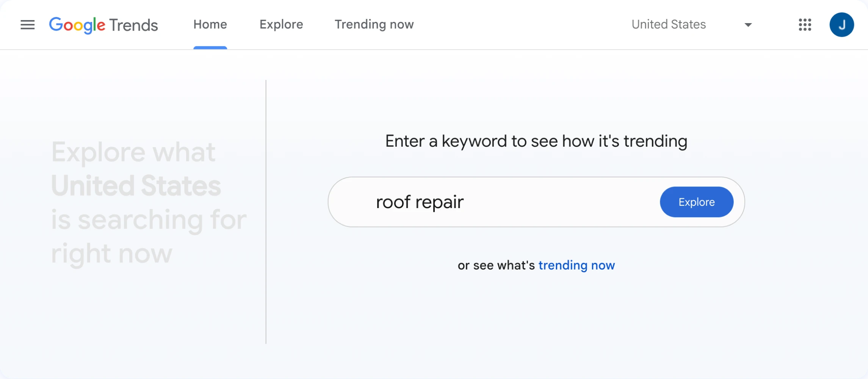The width and height of the screenshot is (868, 379).
Task: Focus the roof repair search field
Action: pyautogui.click(x=420, y=202)
